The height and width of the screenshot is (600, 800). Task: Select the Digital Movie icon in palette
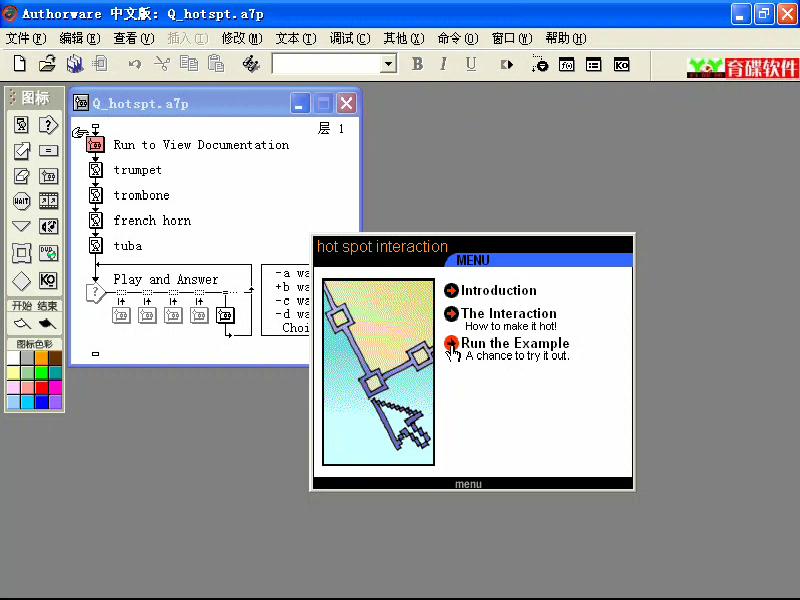(x=48, y=201)
